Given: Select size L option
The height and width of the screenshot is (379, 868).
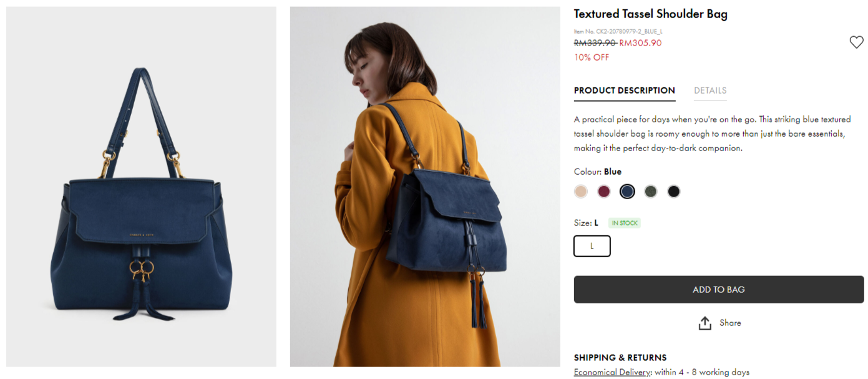Looking at the screenshot, I should coord(592,246).
